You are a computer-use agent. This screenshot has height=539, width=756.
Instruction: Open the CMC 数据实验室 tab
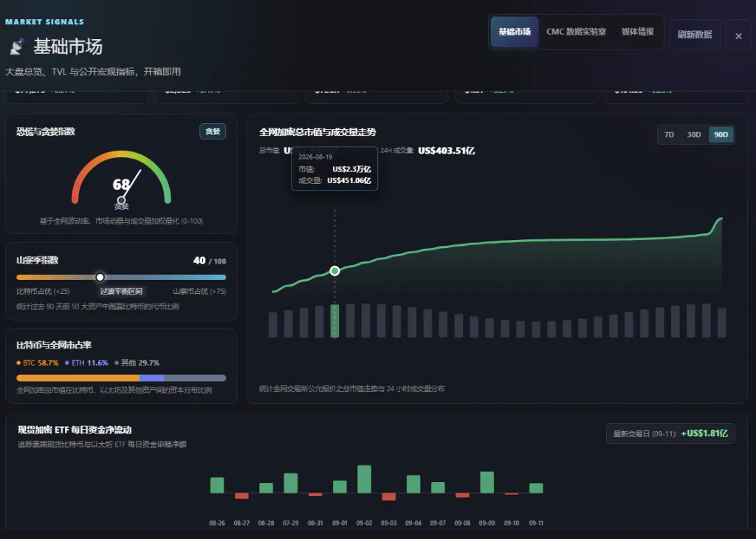pyautogui.click(x=576, y=32)
